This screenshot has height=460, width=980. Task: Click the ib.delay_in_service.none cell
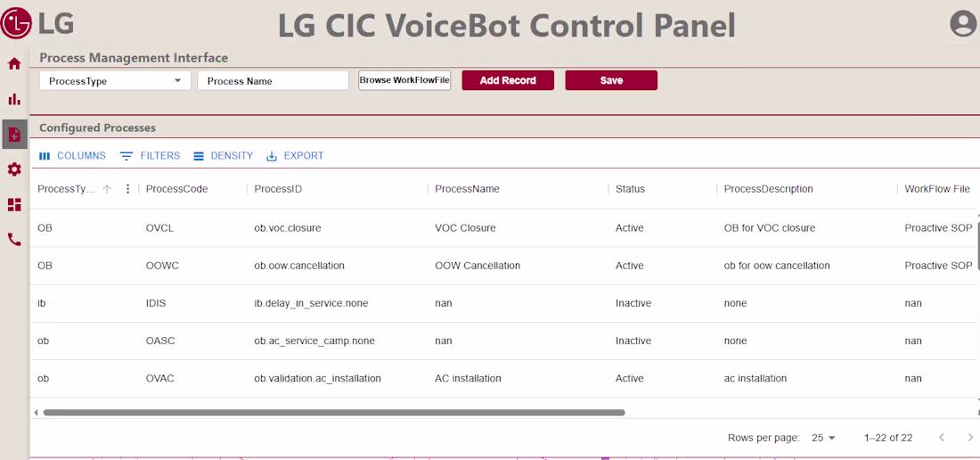311,303
